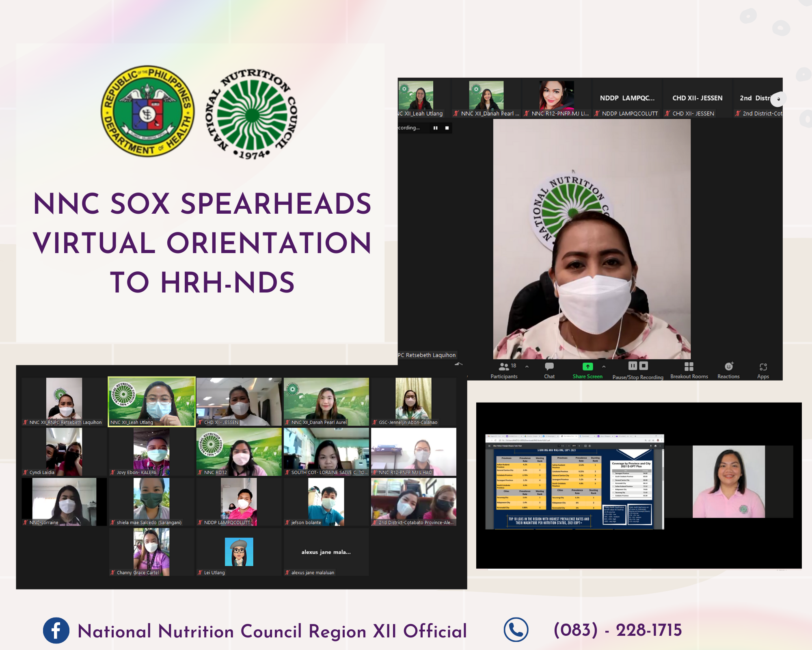
Task: Open the Apps icon
Action: tap(763, 367)
